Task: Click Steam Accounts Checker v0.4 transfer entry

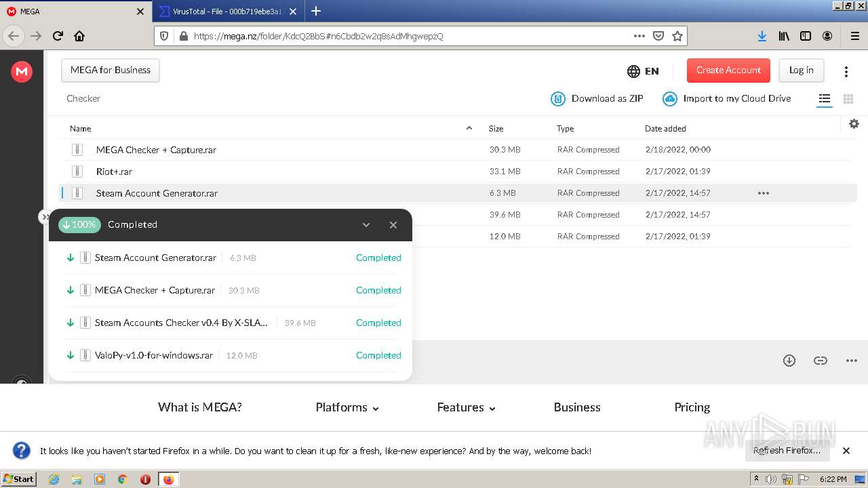Action: click(181, 323)
